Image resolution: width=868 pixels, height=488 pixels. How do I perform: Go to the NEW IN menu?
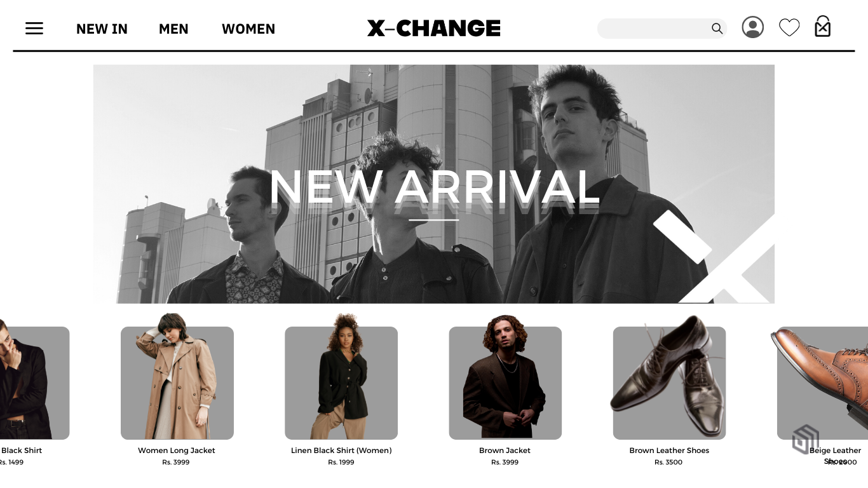click(102, 29)
